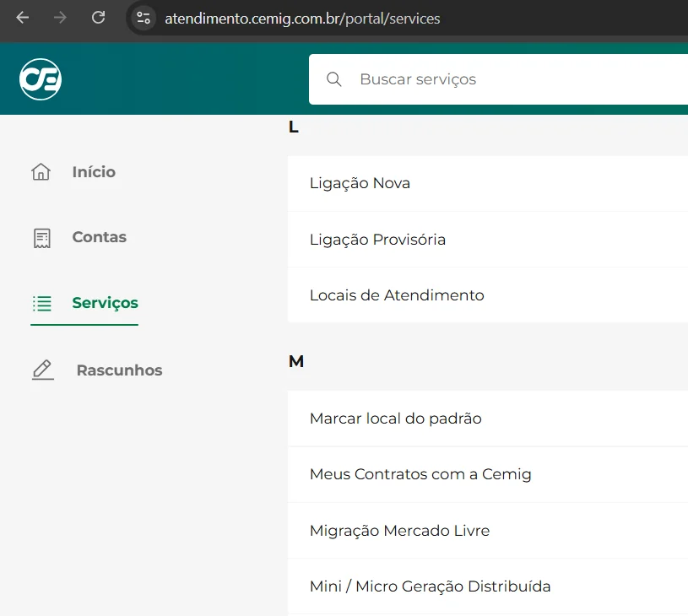Click the section heading letter L
The image size is (688, 616).
[294, 127]
